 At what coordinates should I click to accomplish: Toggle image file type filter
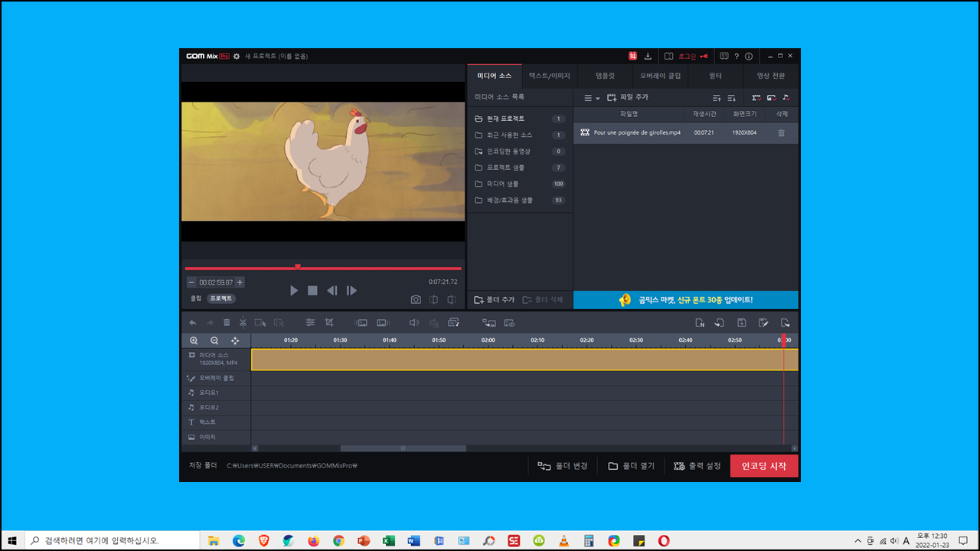[x=772, y=98]
